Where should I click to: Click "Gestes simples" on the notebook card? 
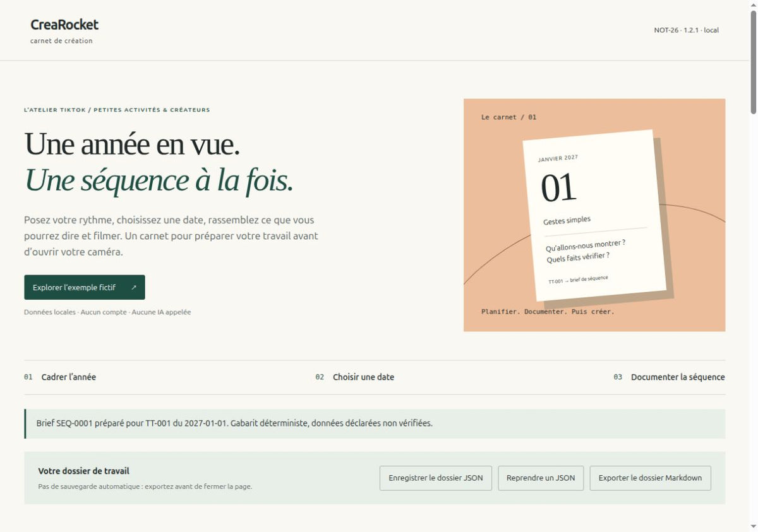(x=567, y=220)
